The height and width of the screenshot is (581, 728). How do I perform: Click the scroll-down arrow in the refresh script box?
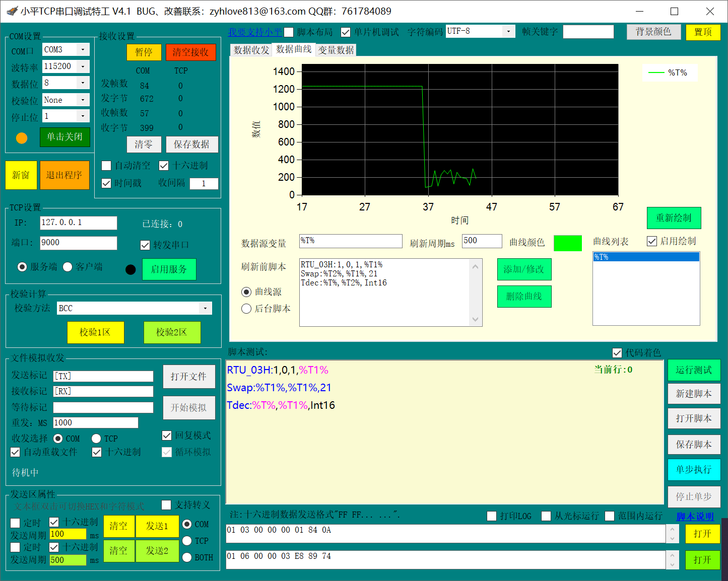click(x=475, y=319)
